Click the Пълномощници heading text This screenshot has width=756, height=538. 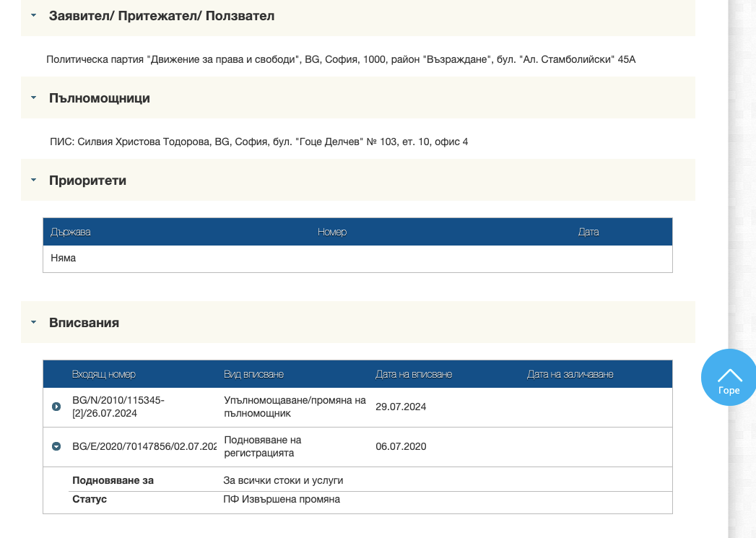click(100, 98)
